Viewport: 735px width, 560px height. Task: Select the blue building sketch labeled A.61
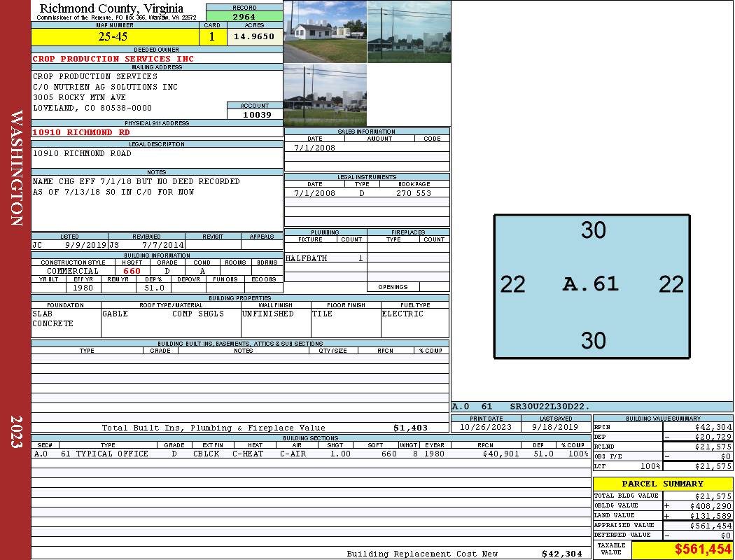591,287
